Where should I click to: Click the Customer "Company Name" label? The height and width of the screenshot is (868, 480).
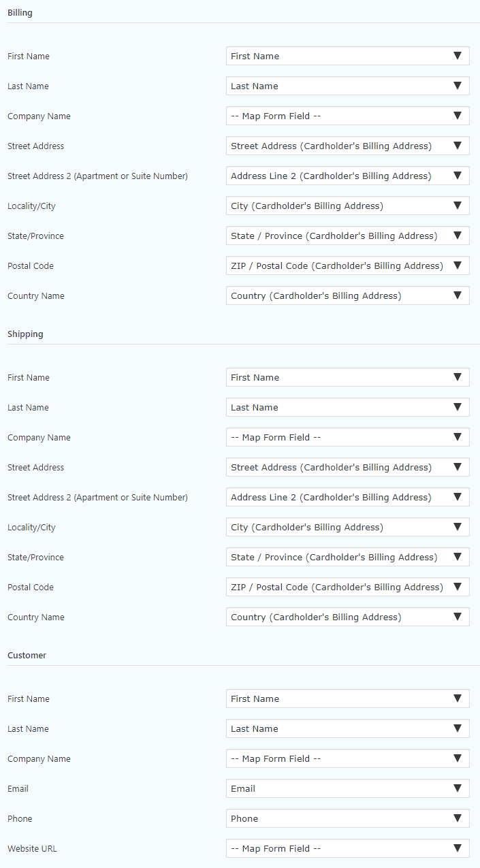click(x=39, y=758)
